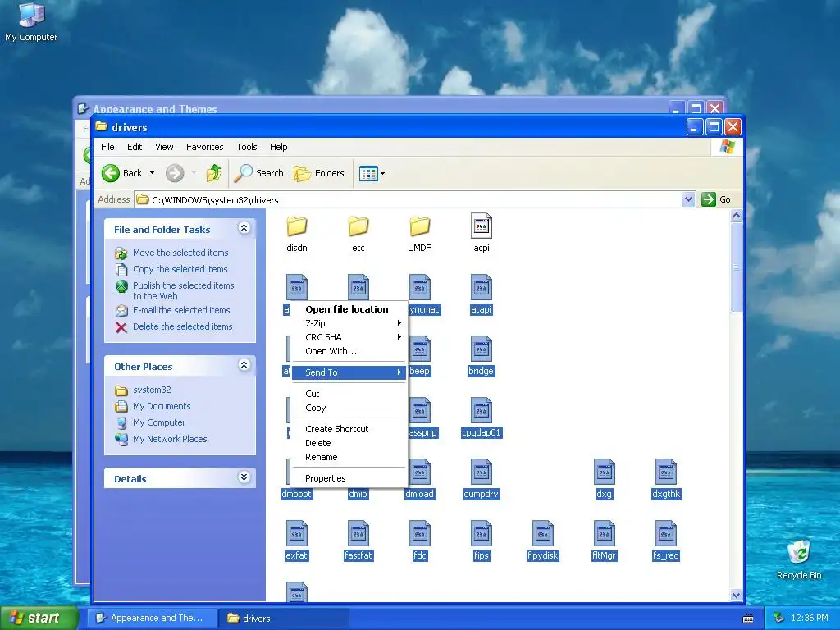Go up one folder level

pos(214,173)
